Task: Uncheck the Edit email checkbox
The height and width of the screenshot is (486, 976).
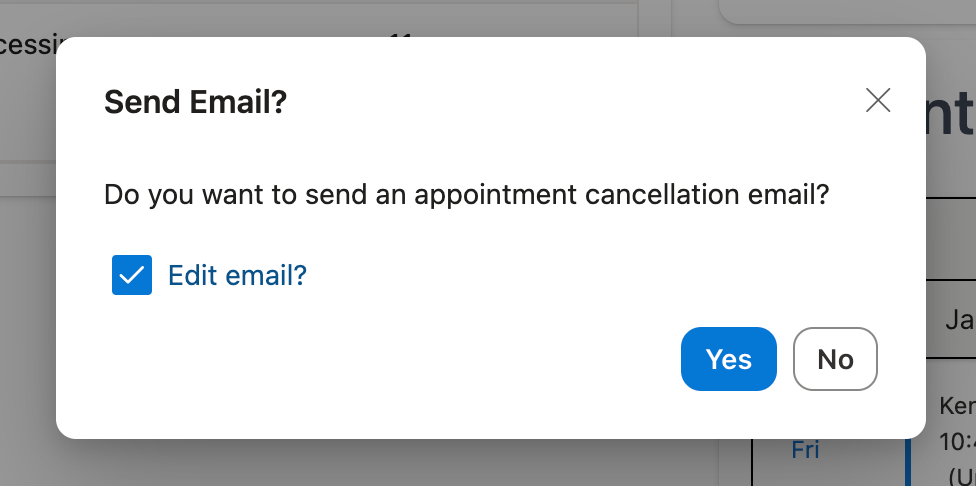Action: tap(132, 275)
